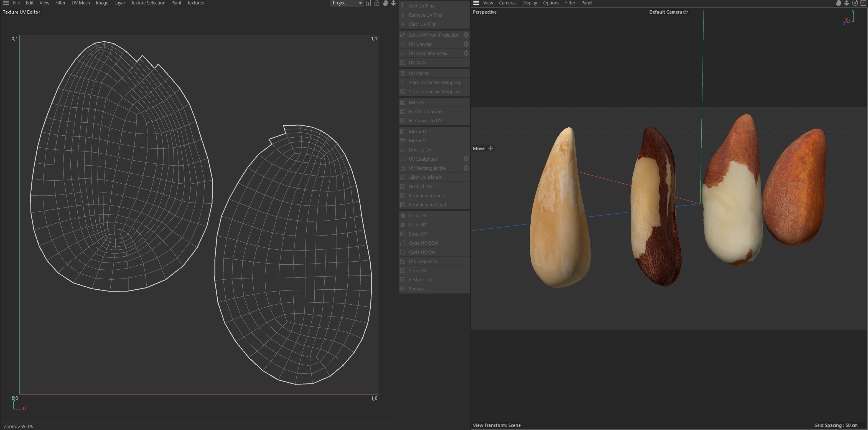Screen dimensions: 868x430
Task: Toggle the lock icon beside Project dropdown
Action: (x=377, y=3)
